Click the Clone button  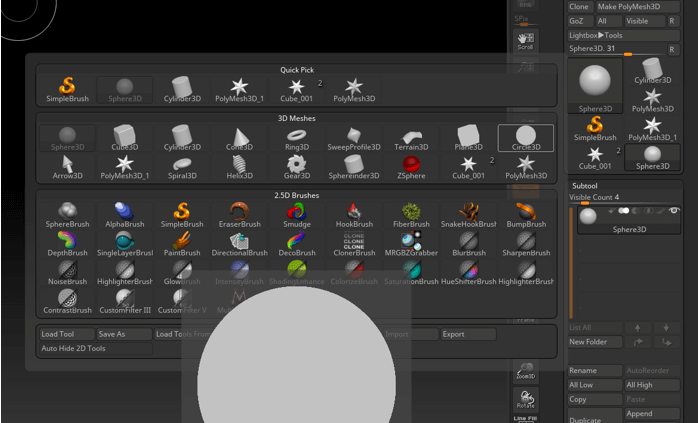pyautogui.click(x=580, y=7)
